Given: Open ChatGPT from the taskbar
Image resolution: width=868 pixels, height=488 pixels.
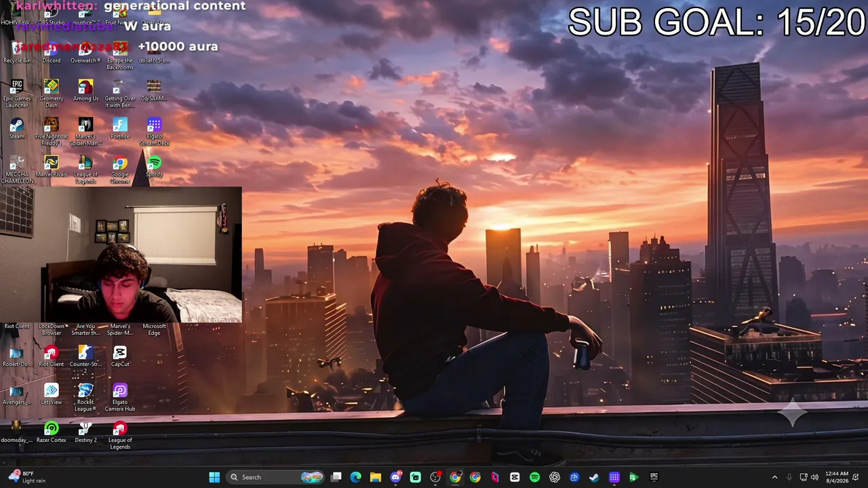Looking at the screenshot, I should click(555, 477).
